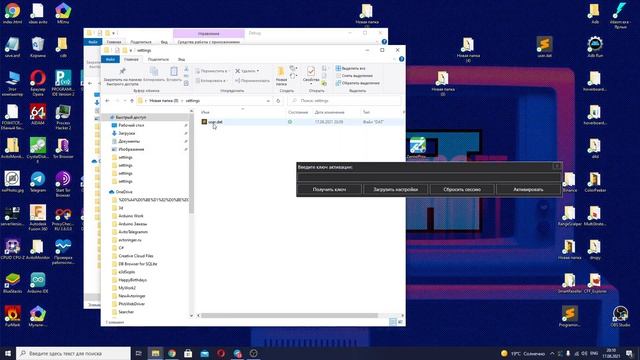Go back with the Explorer back arrow
This screenshot has width=640, height=360.
click(x=107, y=100)
